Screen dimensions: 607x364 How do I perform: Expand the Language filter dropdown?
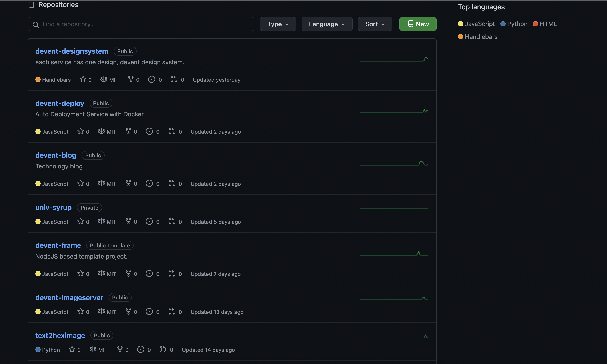(x=327, y=24)
